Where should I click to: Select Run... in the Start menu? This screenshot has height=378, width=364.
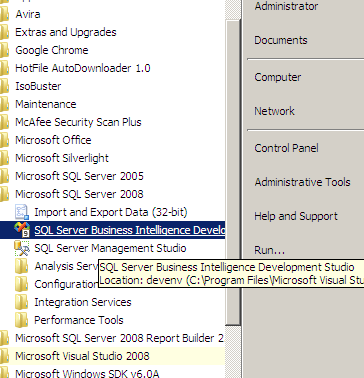point(269,250)
